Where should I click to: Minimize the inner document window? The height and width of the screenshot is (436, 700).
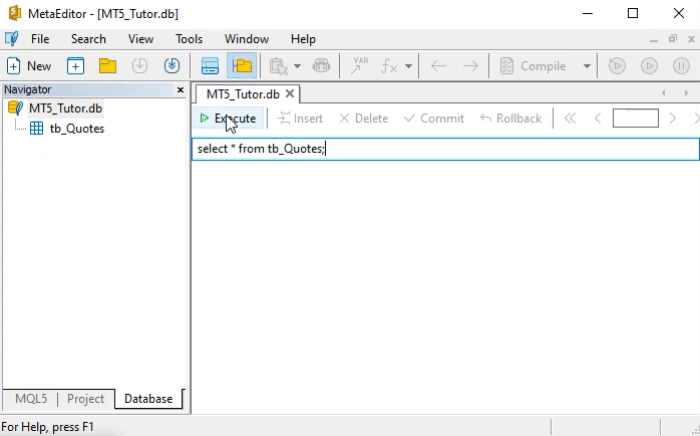pyautogui.click(x=654, y=39)
